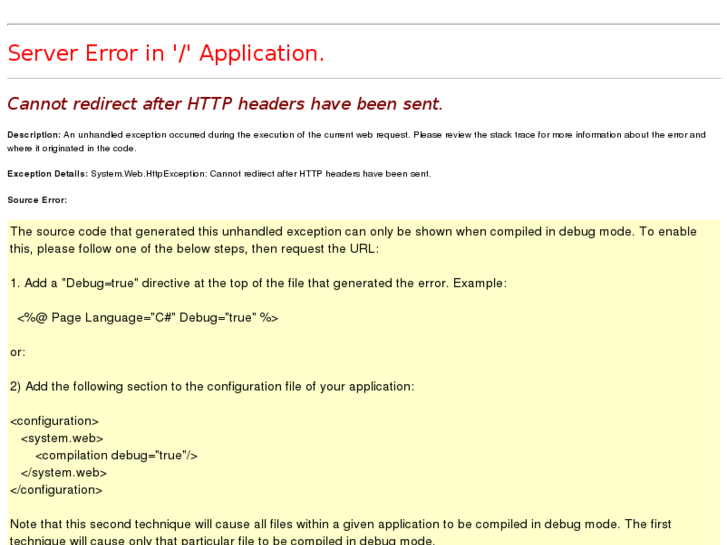Click the opening <system.web> tag line

(62, 438)
